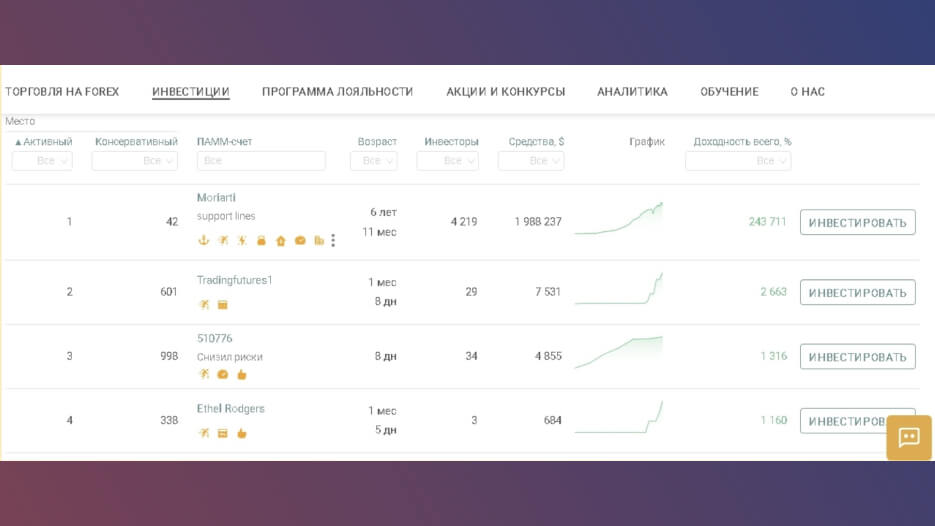Screen dimensions: 935x526
Task: Go to Аналитика menu item
Action: 632,92
